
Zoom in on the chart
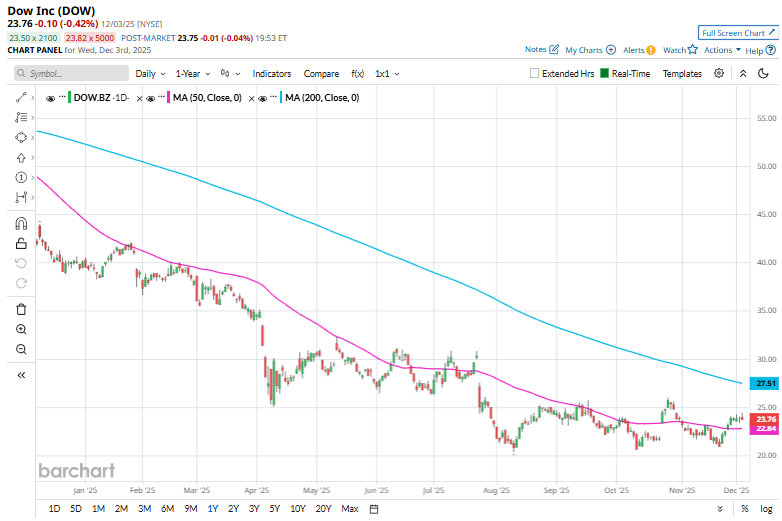tap(21, 329)
